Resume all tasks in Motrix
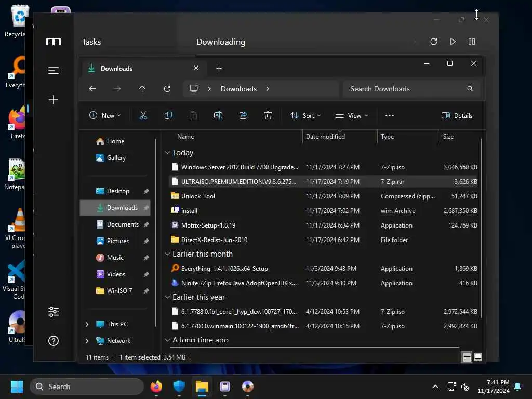Image resolution: width=532 pixels, height=399 pixels. [453, 42]
